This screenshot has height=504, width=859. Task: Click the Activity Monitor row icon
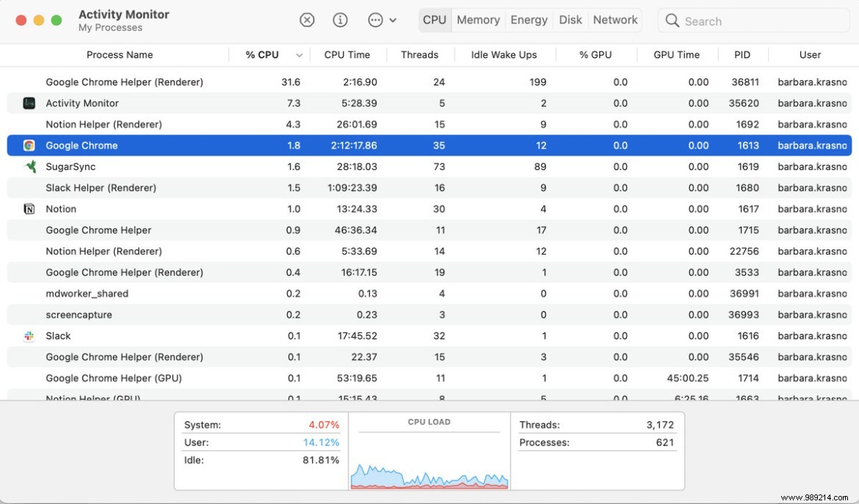coord(29,103)
